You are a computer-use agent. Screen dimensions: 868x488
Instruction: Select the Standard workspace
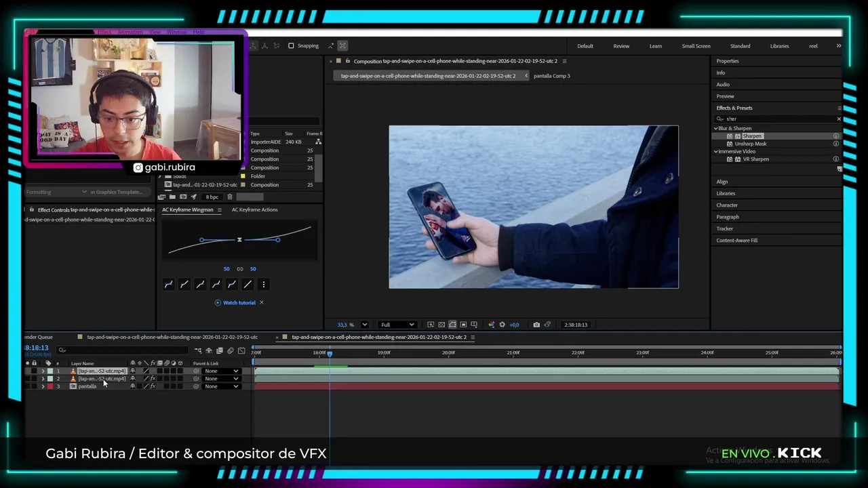click(x=740, y=46)
